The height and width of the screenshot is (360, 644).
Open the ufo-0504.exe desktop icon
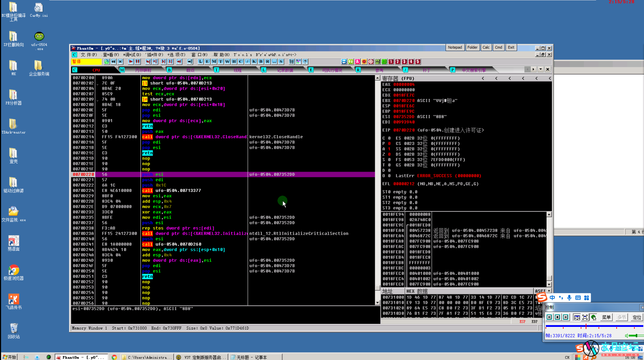(39, 41)
